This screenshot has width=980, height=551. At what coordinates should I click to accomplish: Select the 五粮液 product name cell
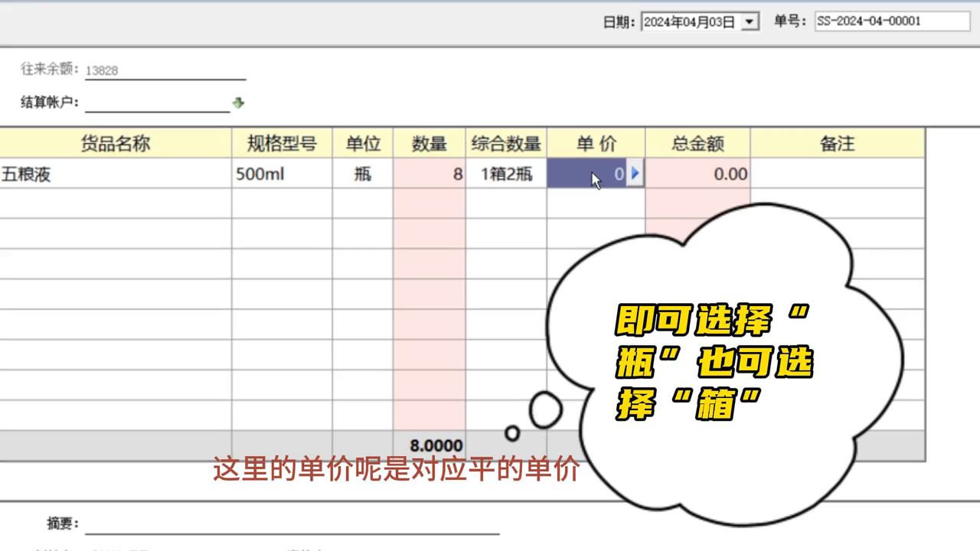tap(116, 174)
